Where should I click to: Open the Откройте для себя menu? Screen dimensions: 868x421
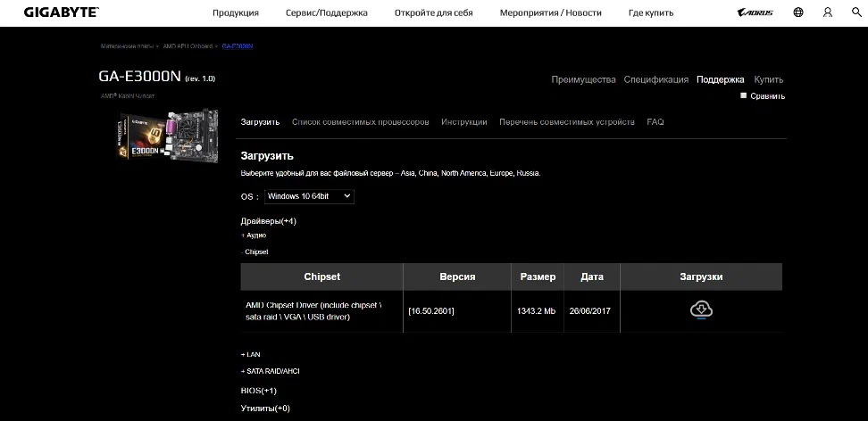coord(433,12)
